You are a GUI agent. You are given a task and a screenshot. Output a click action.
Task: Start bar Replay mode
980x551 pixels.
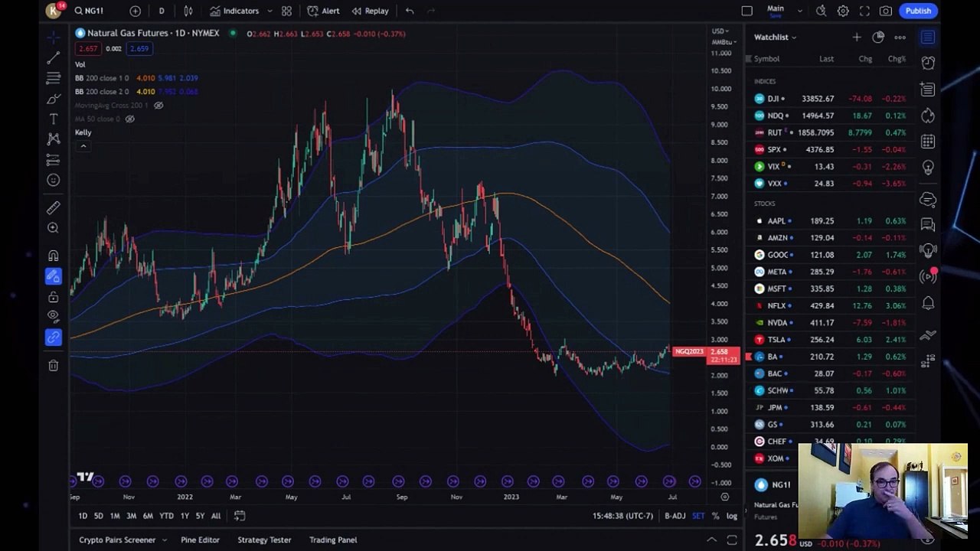pyautogui.click(x=370, y=11)
